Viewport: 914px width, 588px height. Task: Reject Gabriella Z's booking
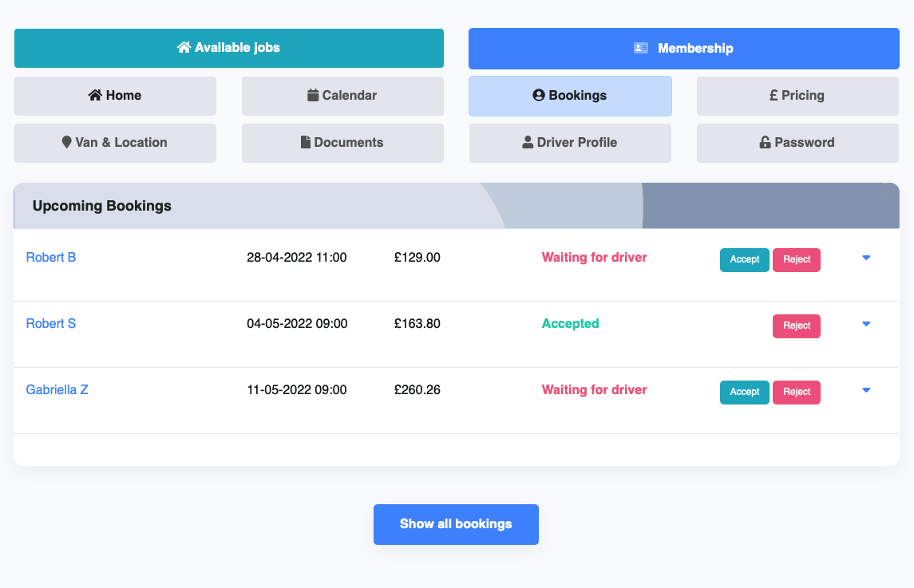pyautogui.click(x=796, y=393)
